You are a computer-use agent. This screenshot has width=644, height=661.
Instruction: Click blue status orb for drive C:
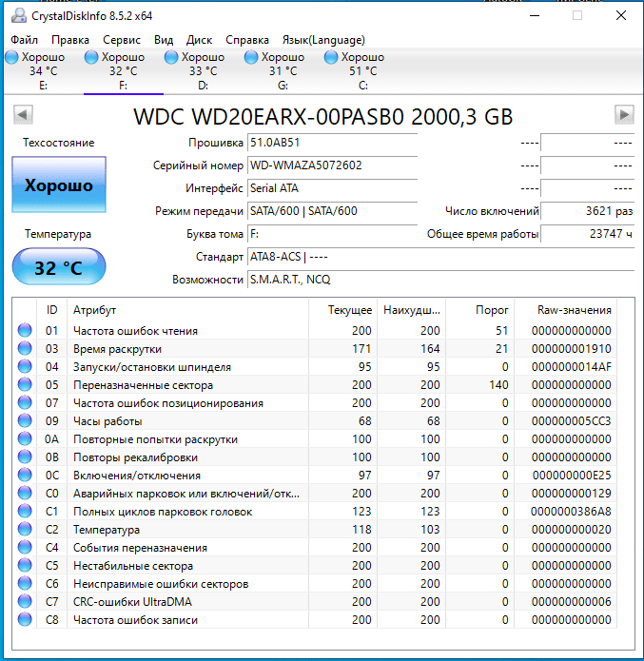click(331, 58)
